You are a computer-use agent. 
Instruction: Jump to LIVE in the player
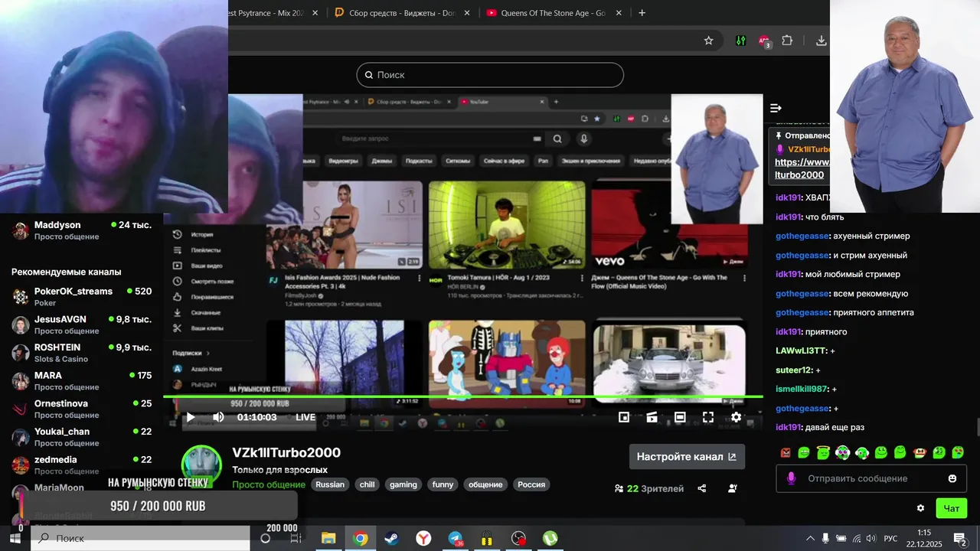(305, 417)
